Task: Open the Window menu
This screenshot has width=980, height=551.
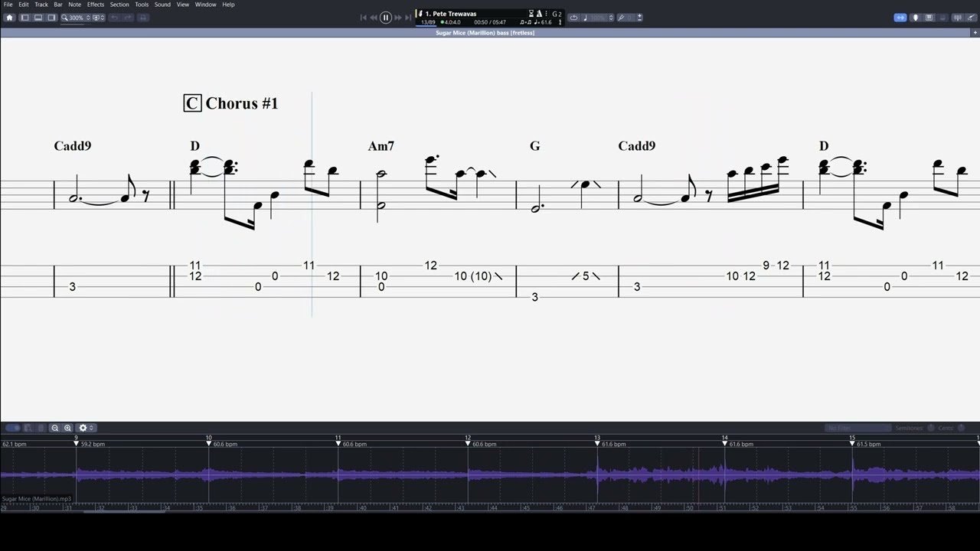Action: 205,5
